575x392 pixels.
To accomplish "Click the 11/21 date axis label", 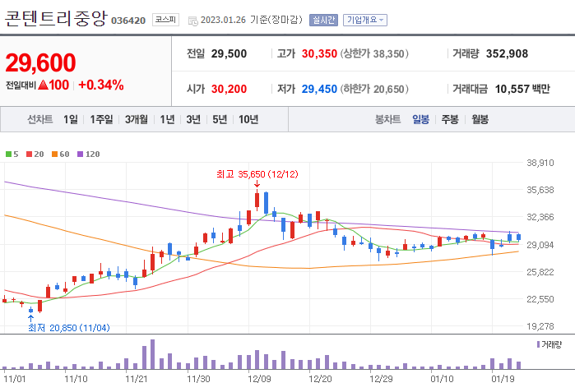I will point(137,379).
